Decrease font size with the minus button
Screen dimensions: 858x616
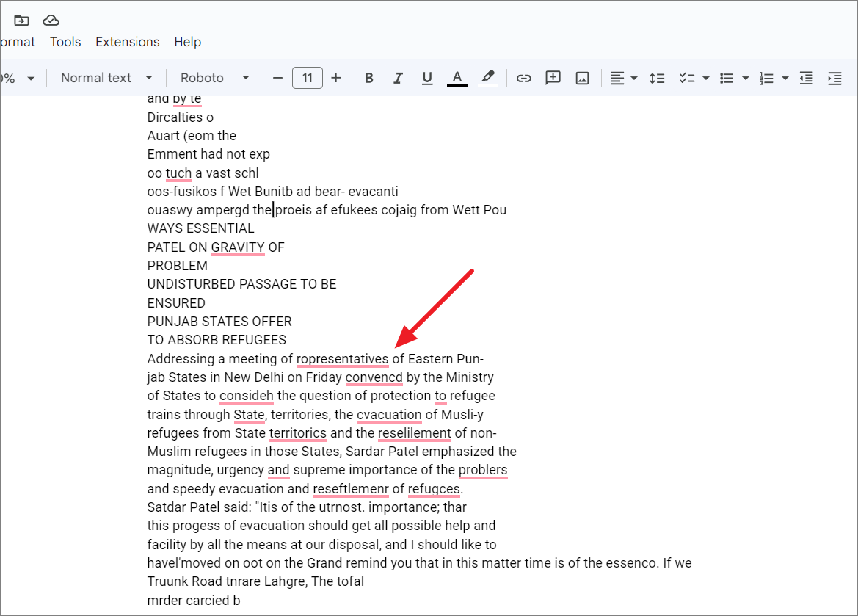coord(277,77)
